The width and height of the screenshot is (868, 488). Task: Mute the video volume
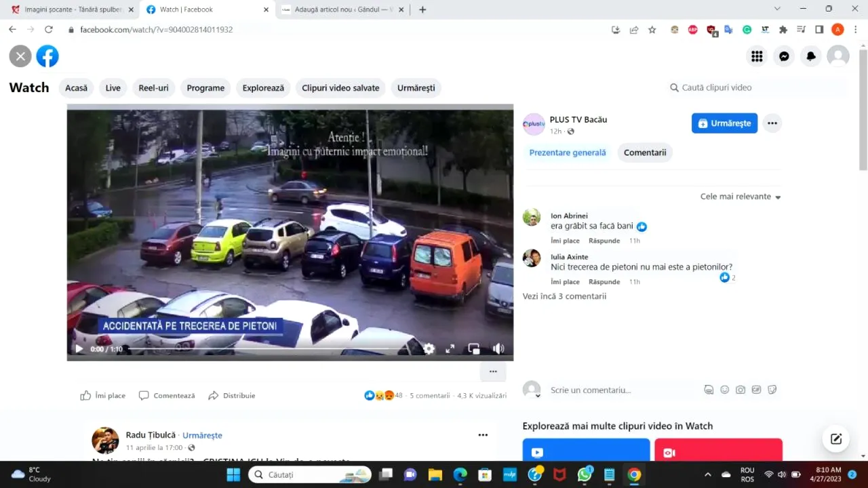[x=498, y=349]
